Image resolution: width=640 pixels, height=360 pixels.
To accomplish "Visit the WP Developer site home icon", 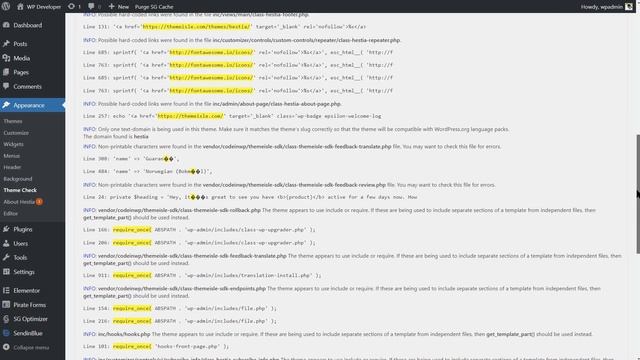I will pyautogui.click(x=20, y=7).
